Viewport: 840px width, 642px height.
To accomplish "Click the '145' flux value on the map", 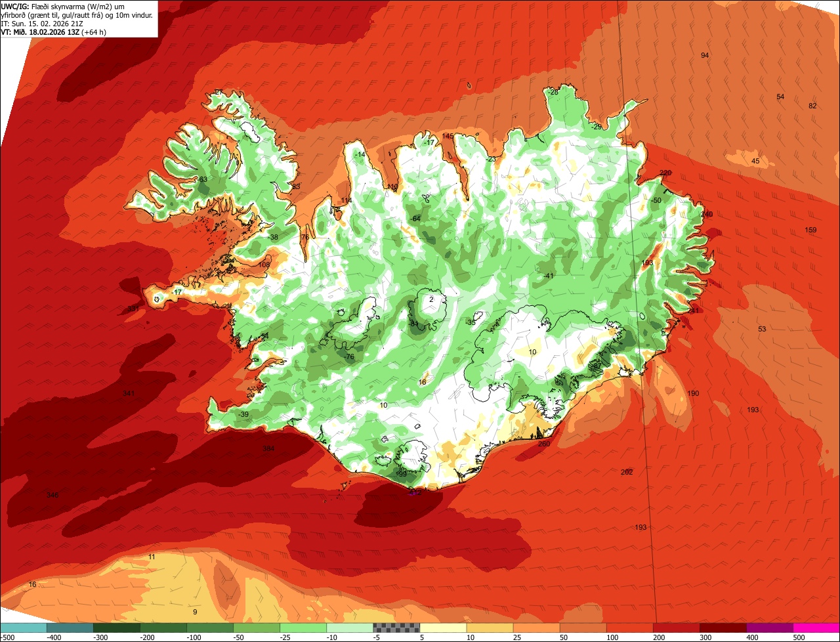I will point(448,136).
